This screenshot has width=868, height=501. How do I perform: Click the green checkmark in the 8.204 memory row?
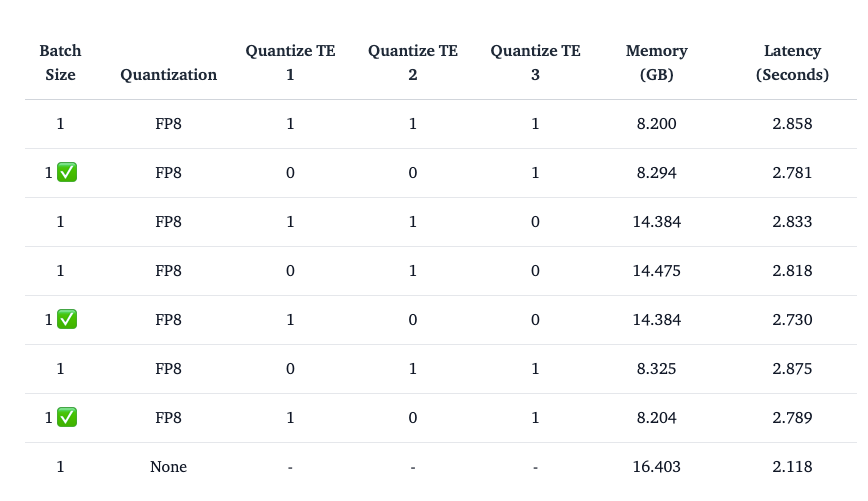[x=67, y=417]
